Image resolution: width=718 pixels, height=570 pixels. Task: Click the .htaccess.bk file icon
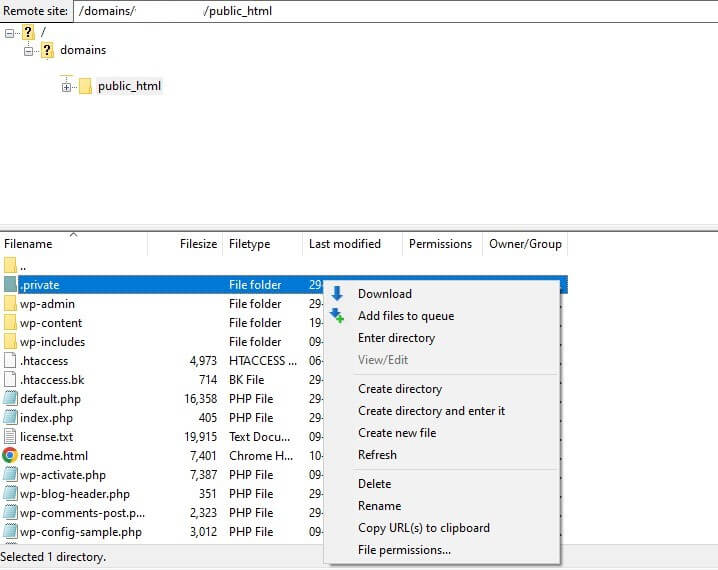[10, 380]
